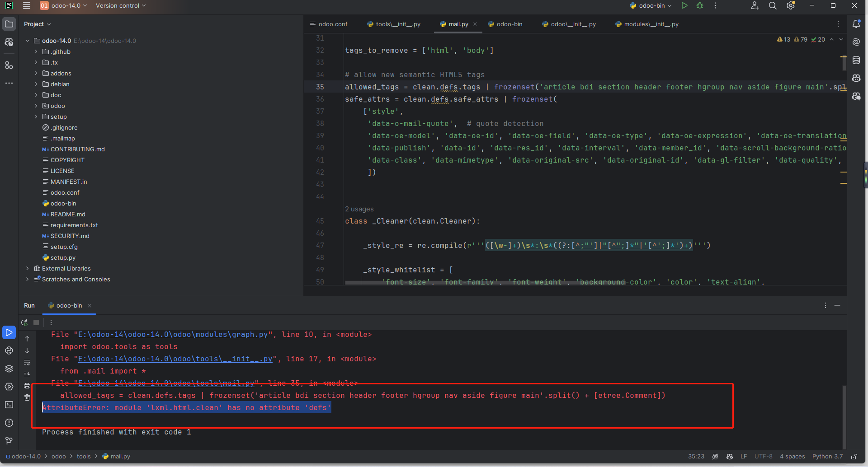Screen dimensions: 868x467
Task: Change UTF-8 file encoding
Action: click(763, 457)
